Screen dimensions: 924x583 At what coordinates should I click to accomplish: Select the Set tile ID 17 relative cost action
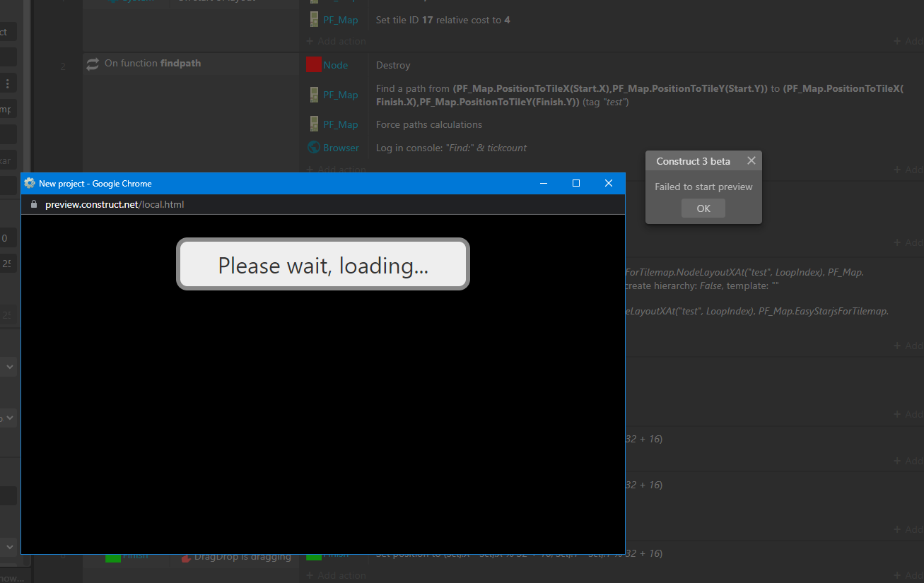[443, 20]
